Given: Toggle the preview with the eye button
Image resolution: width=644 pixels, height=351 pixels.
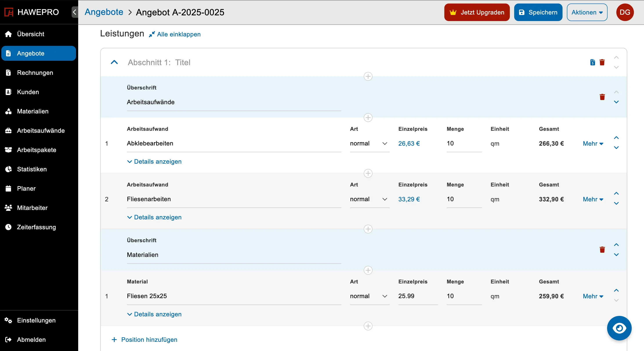Looking at the screenshot, I should point(619,328).
